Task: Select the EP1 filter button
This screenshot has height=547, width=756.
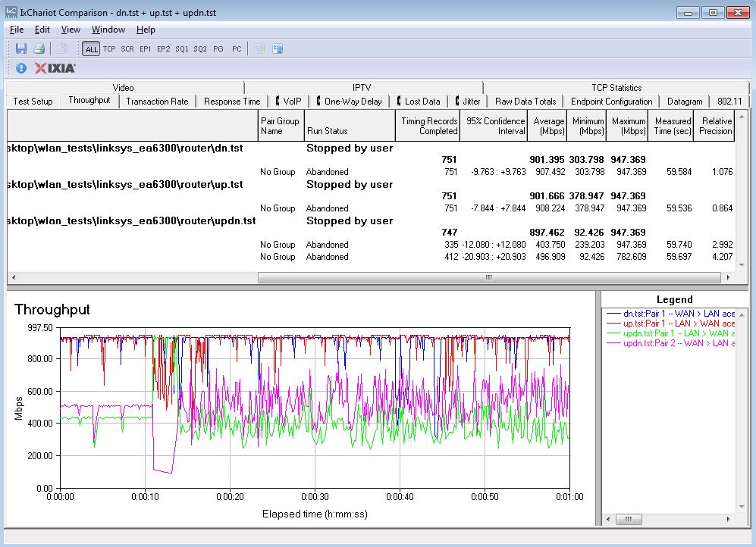Action: [x=145, y=49]
